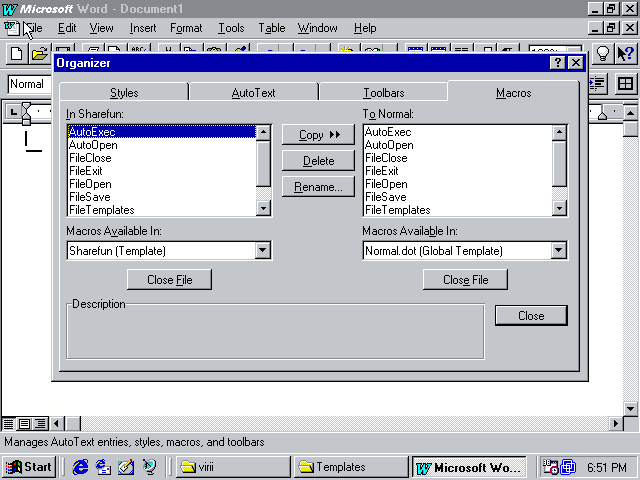The height and width of the screenshot is (480, 640).
Task: Switch to Page Layout view icon
Action: [x=24, y=424]
